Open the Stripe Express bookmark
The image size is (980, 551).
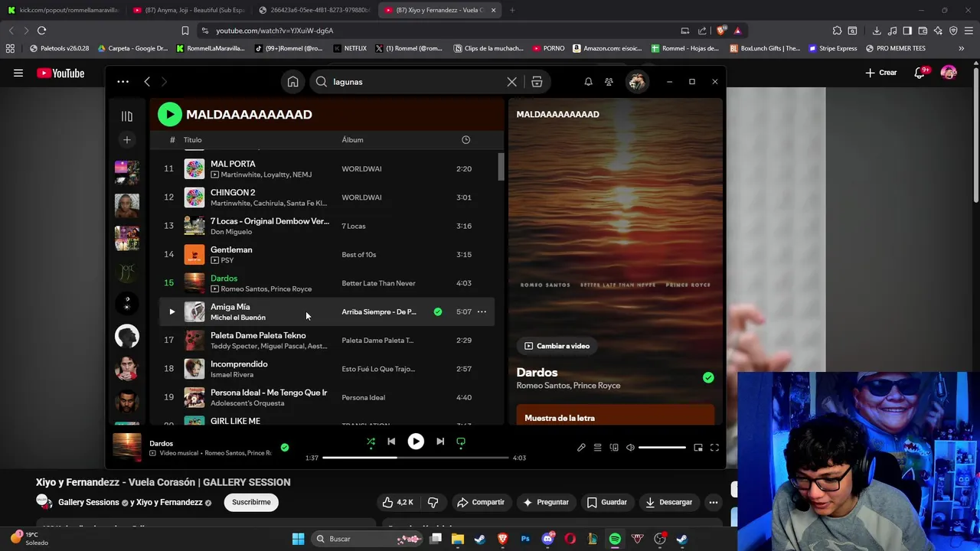pyautogui.click(x=832, y=48)
